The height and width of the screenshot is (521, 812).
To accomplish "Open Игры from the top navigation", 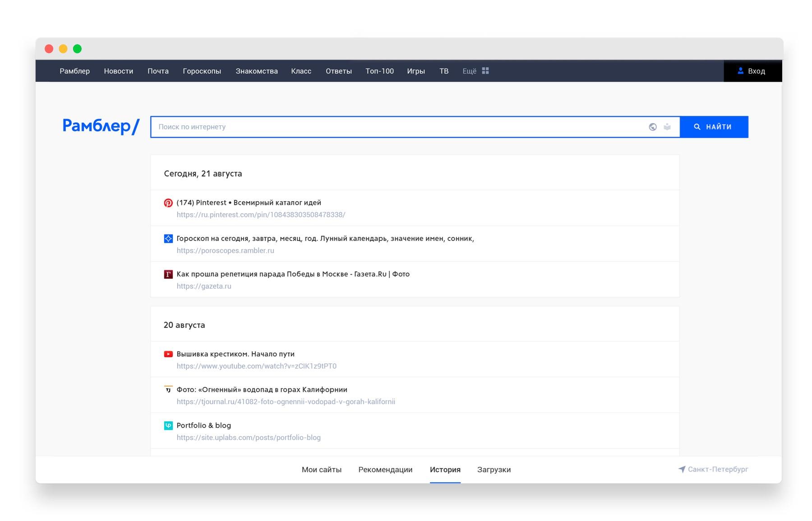I will [x=416, y=71].
